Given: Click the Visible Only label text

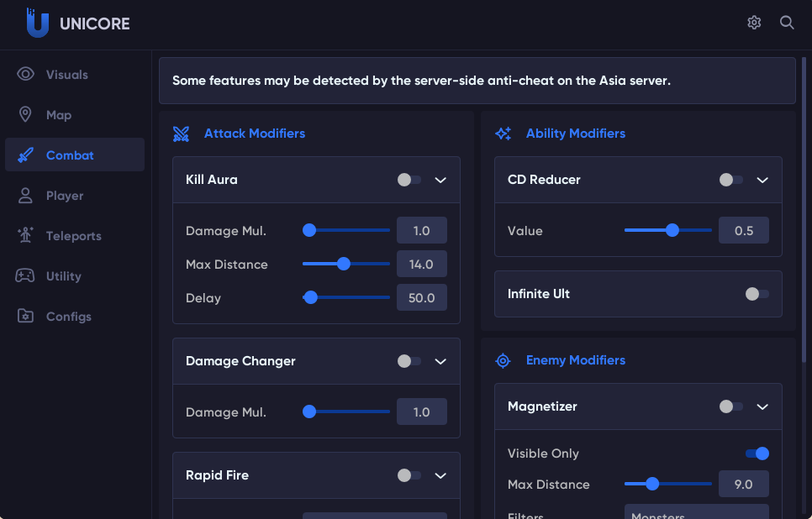Looking at the screenshot, I should click(543, 453).
